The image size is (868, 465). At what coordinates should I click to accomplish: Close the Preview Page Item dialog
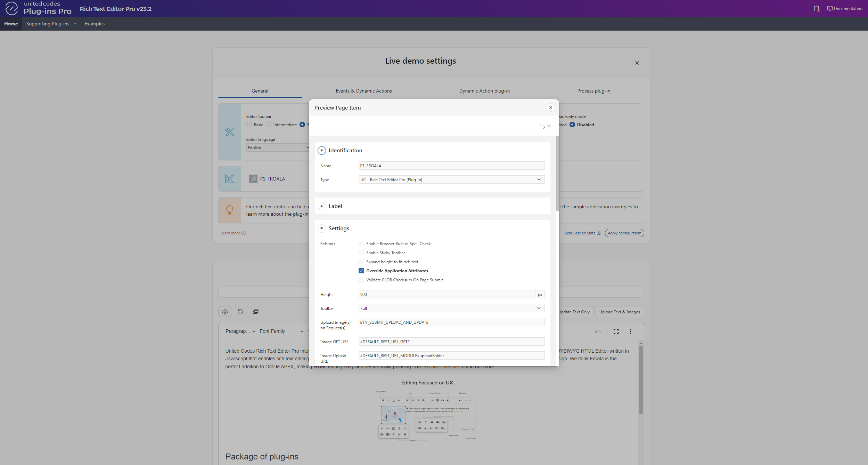(551, 107)
